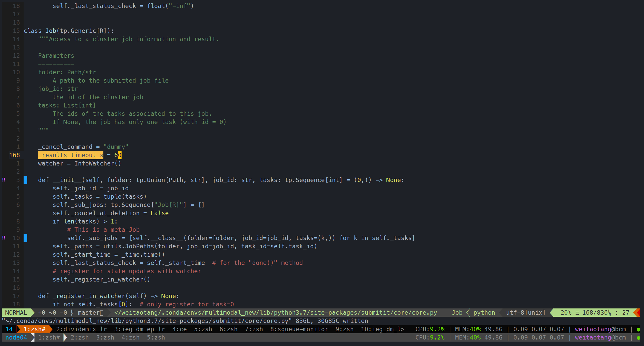Click the tmux session number 14
This screenshot has height=346, width=644.
(9, 329)
